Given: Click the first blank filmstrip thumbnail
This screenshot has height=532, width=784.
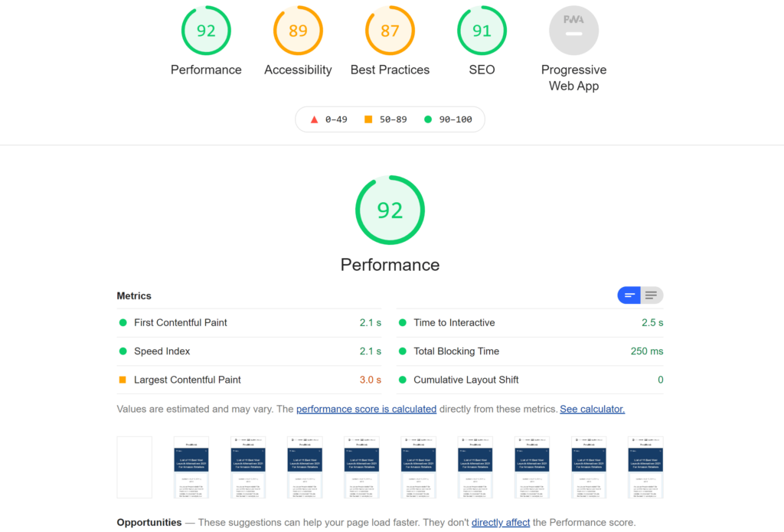Looking at the screenshot, I should 134,467.
